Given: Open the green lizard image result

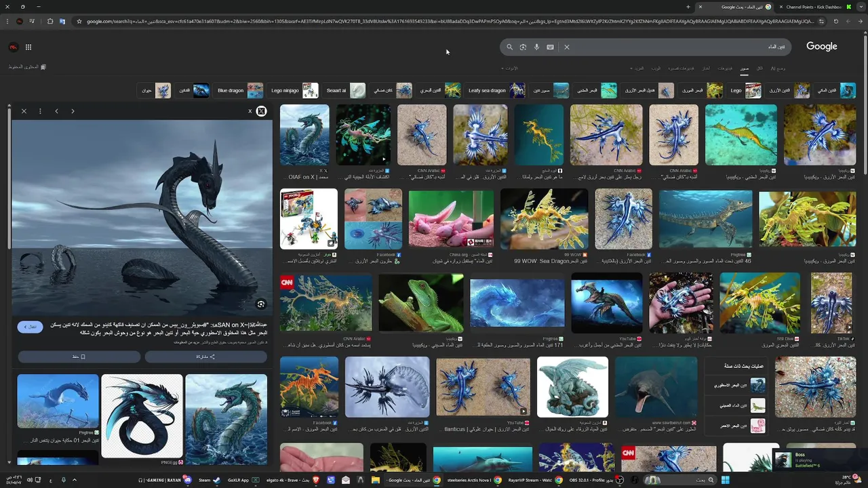Looking at the screenshot, I should (x=421, y=303).
